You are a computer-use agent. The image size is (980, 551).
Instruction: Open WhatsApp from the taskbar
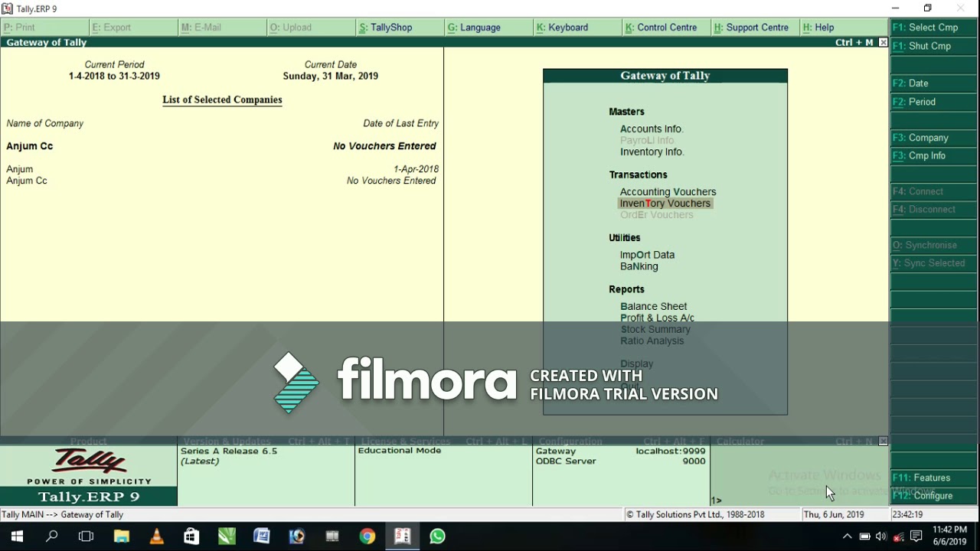tap(437, 536)
